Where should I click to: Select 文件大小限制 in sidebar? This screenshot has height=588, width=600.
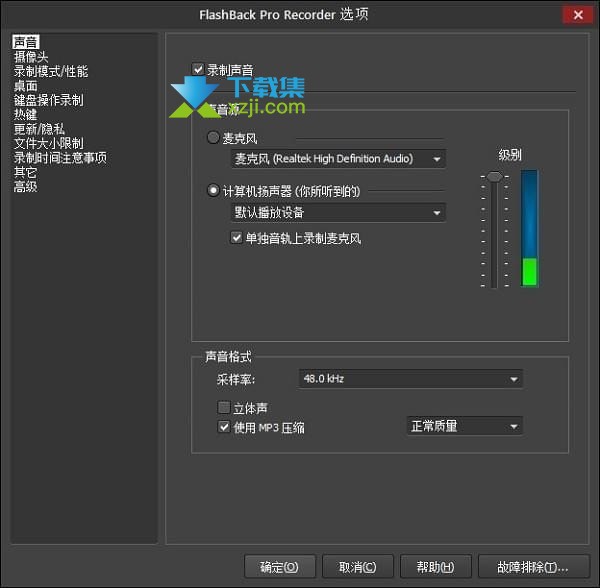pyautogui.click(x=49, y=143)
